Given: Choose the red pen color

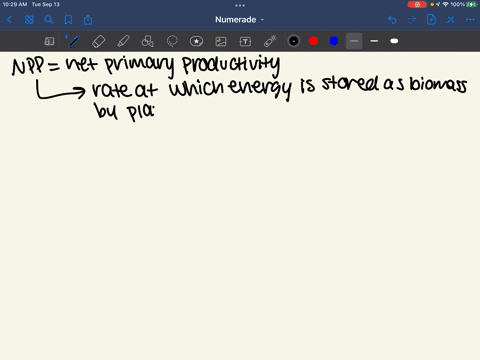Looking at the screenshot, I should [x=314, y=41].
